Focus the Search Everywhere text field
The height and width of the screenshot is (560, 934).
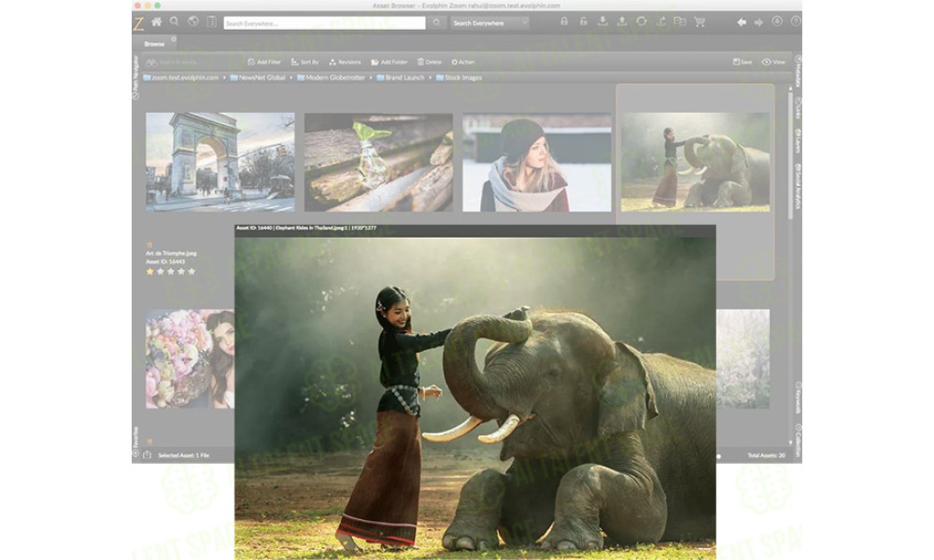coord(325,23)
